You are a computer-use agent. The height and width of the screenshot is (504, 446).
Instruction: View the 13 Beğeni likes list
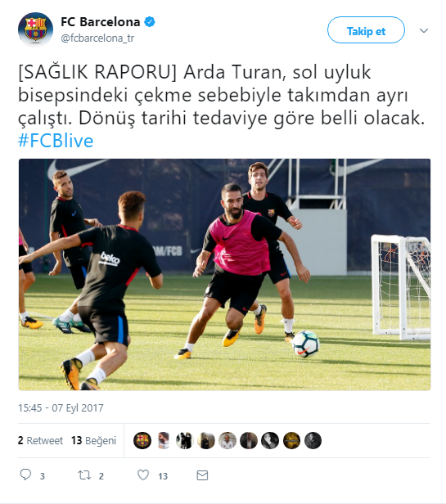(x=93, y=440)
